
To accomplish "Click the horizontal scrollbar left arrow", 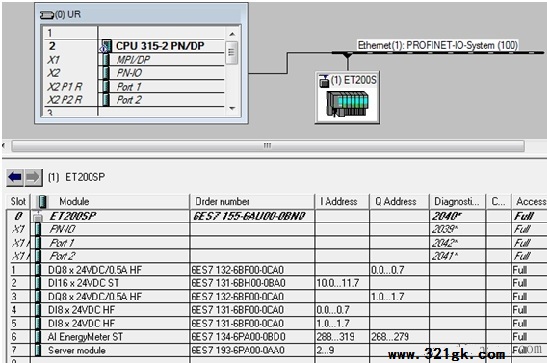I will coord(4,145).
